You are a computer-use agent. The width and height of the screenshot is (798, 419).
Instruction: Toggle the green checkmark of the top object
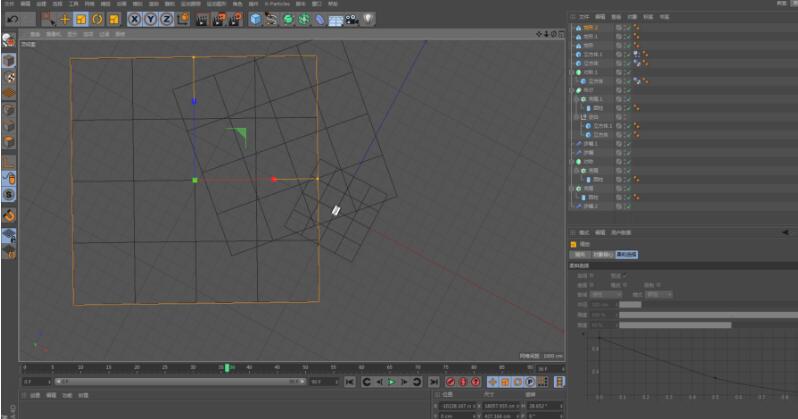627,27
